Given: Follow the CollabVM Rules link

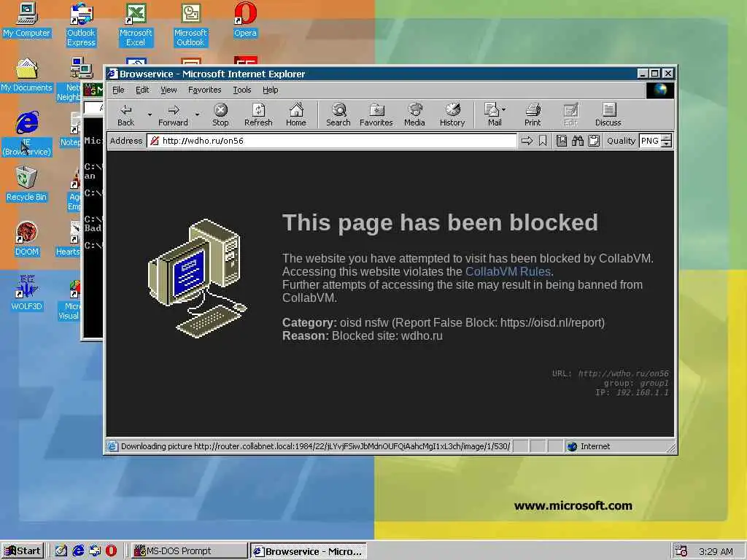Looking at the screenshot, I should tap(508, 271).
